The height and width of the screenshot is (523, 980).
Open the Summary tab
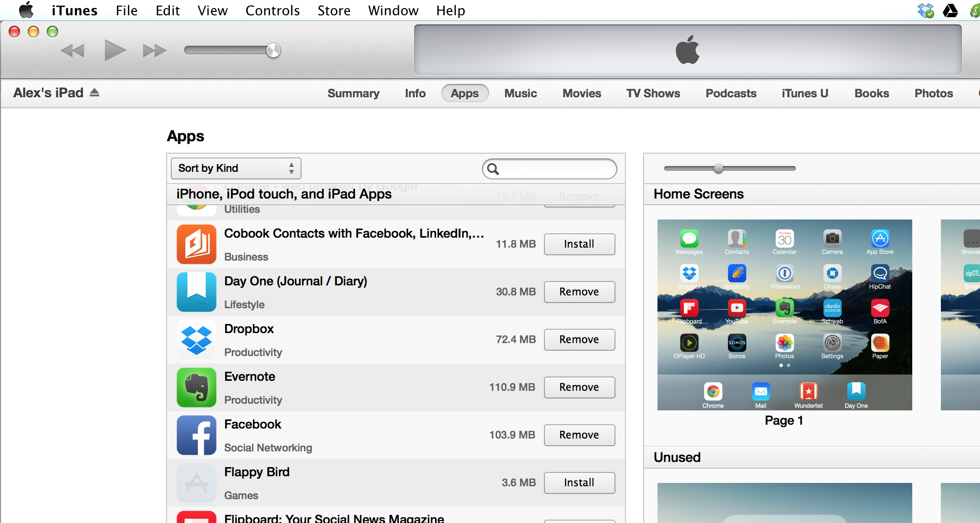click(353, 94)
